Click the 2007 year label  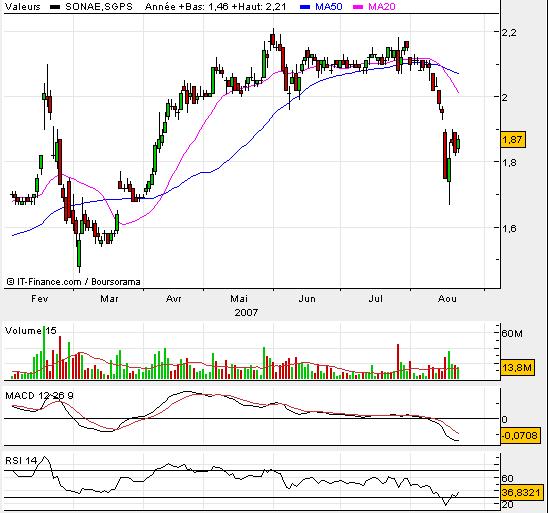click(x=246, y=312)
